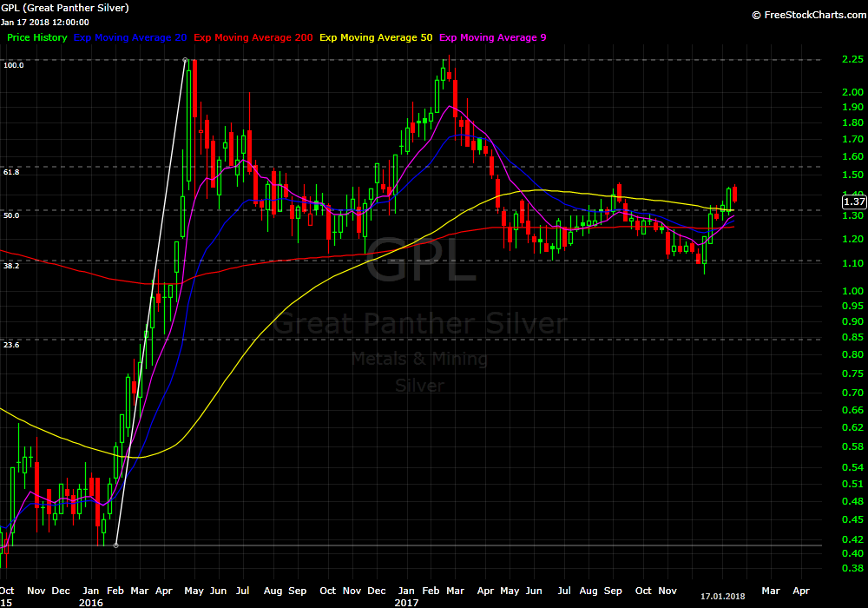This screenshot has width=868, height=608.
Task: Click the 1.50 price axis label
Action: (852, 175)
